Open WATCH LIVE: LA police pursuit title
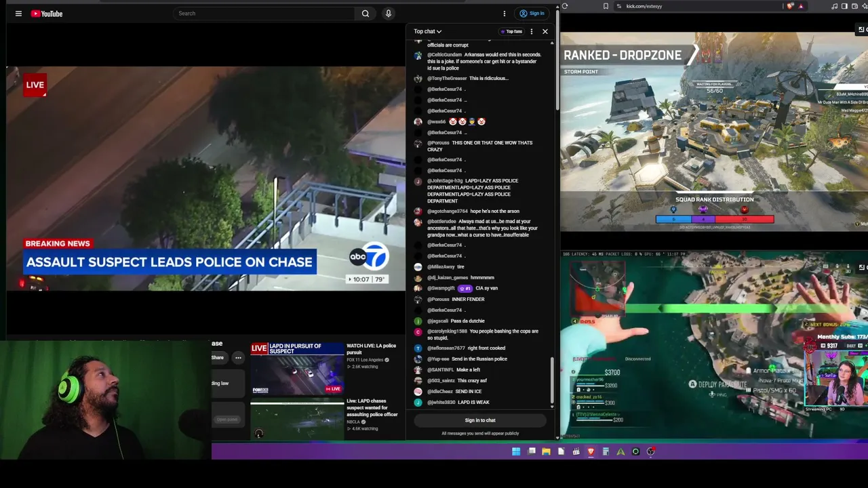 [372, 349]
